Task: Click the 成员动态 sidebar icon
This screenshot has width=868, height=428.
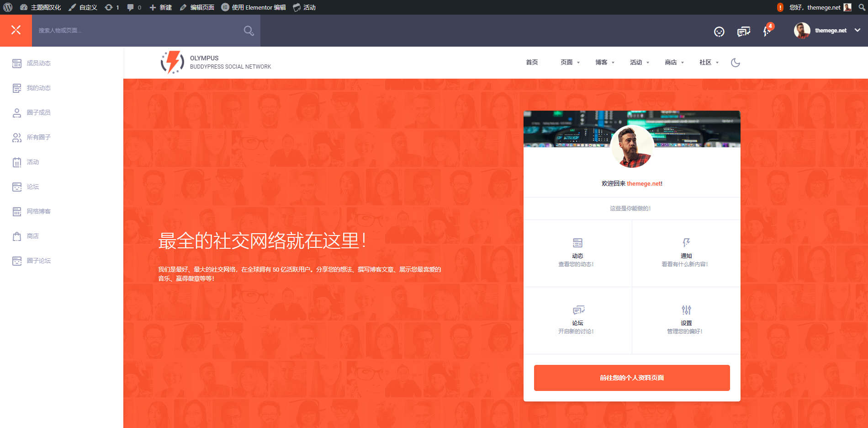Action: (x=17, y=63)
